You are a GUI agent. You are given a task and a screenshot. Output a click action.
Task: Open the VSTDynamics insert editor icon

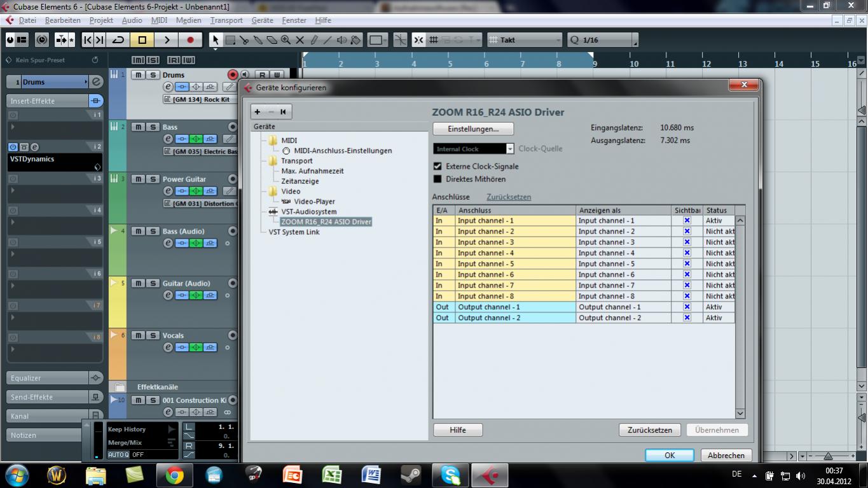[34, 147]
